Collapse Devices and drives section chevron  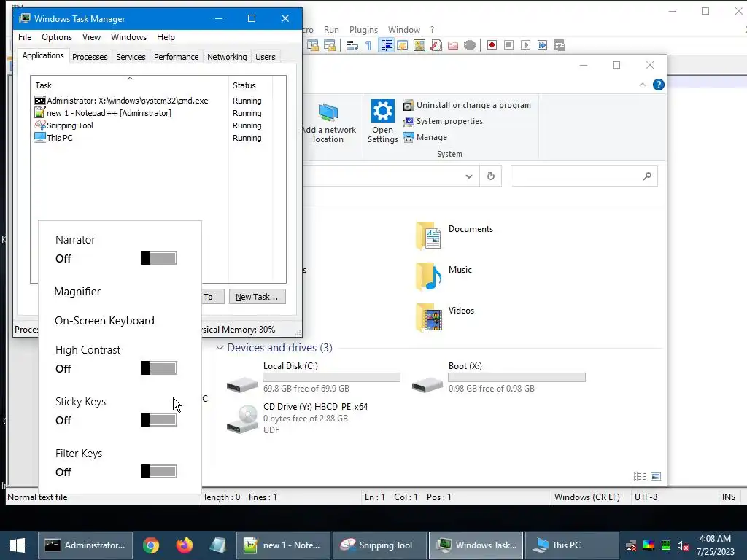tap(220, 348)
